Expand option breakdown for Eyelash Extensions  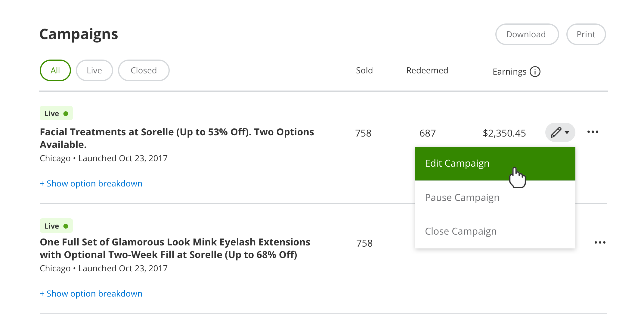(x=91, y=294)
